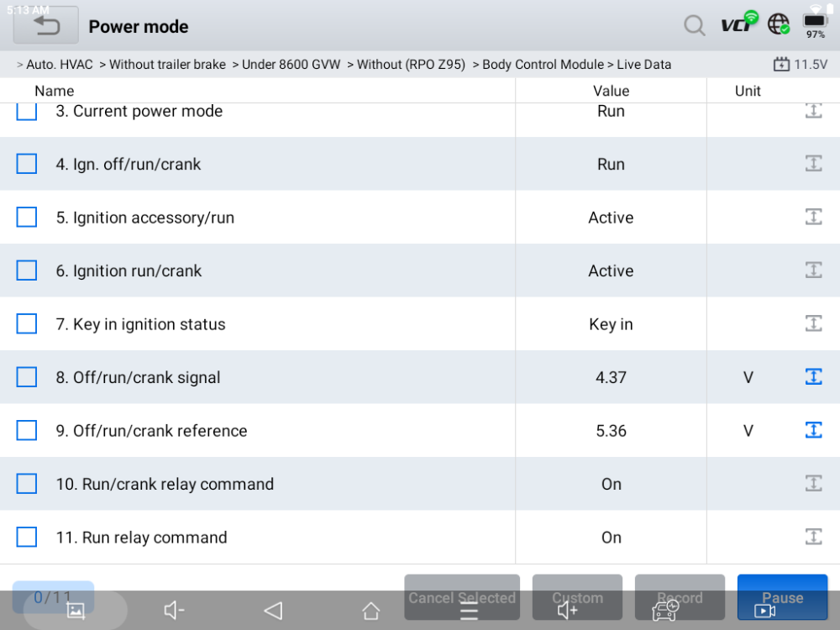840x630 pixels.
Task: Tap the Android home icon
Action: coord(370,611)
